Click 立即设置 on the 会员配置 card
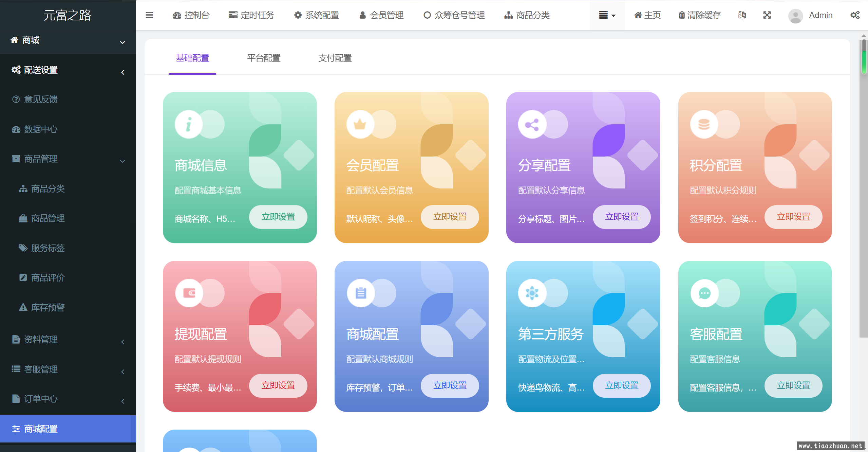 pyautogui.click(x=450, y=217)
